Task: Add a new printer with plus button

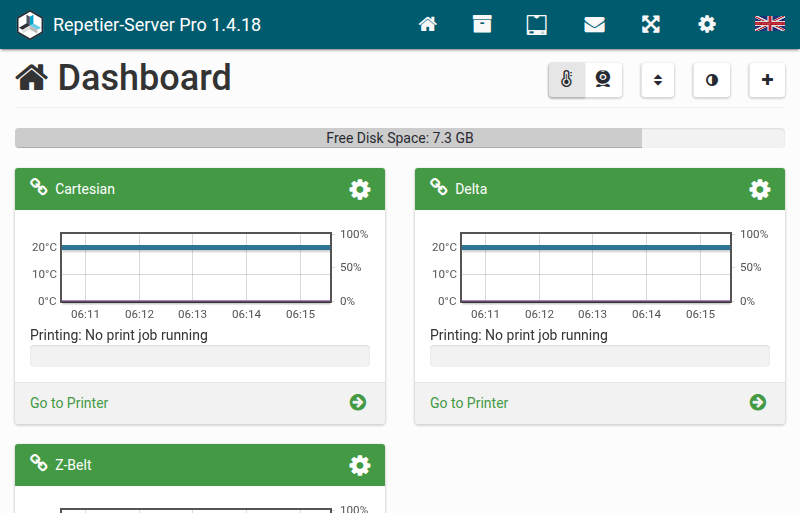Action: click(767, 80)
